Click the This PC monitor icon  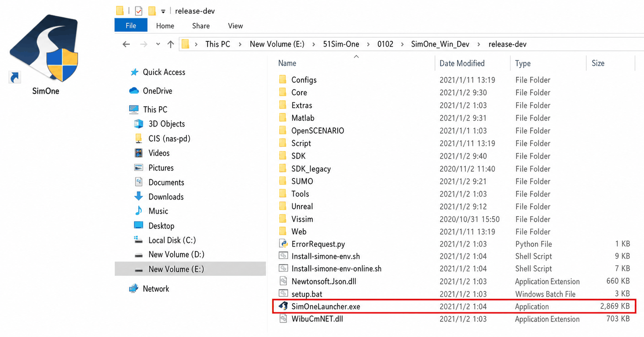134,109
